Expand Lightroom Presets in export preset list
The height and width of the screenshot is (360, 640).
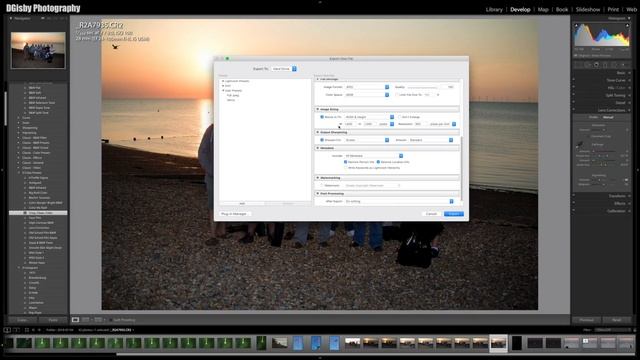223,81
